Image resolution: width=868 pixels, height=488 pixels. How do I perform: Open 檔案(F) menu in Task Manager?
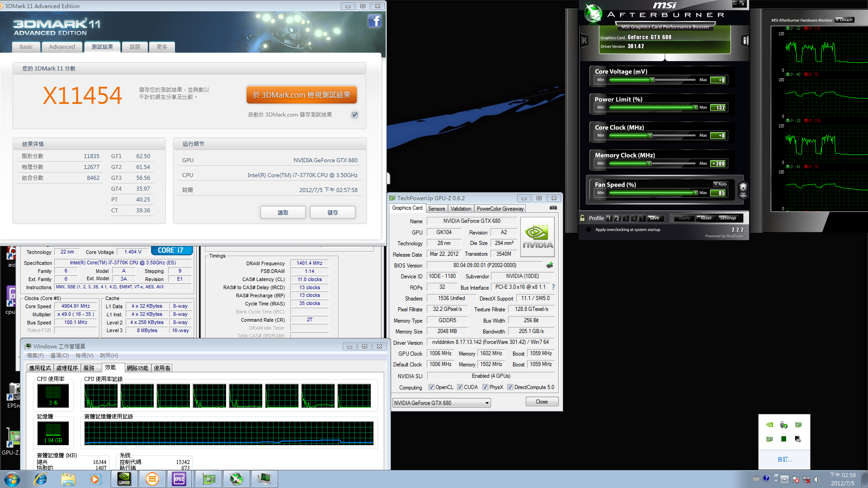pyautogui.click(x=35, y=356)
